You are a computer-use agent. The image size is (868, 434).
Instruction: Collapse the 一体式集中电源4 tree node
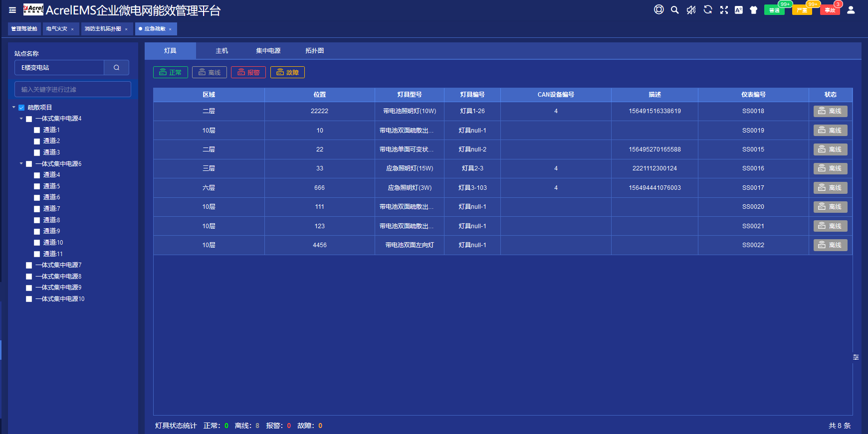[x=21, y=119]
